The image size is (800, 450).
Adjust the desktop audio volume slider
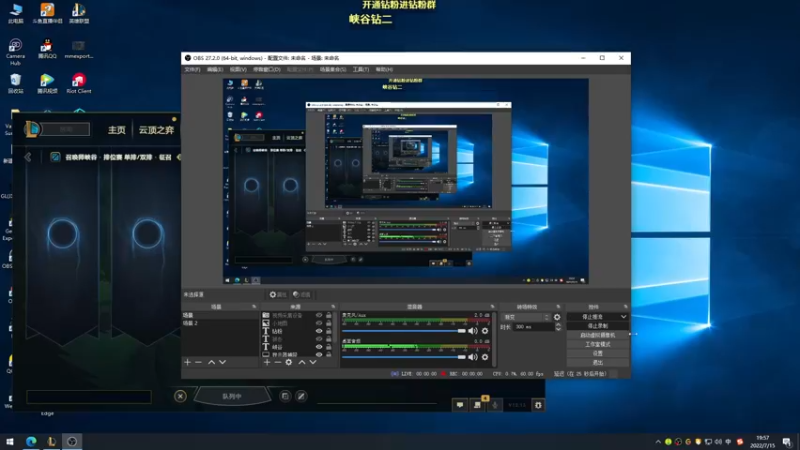tap(404, 357)
